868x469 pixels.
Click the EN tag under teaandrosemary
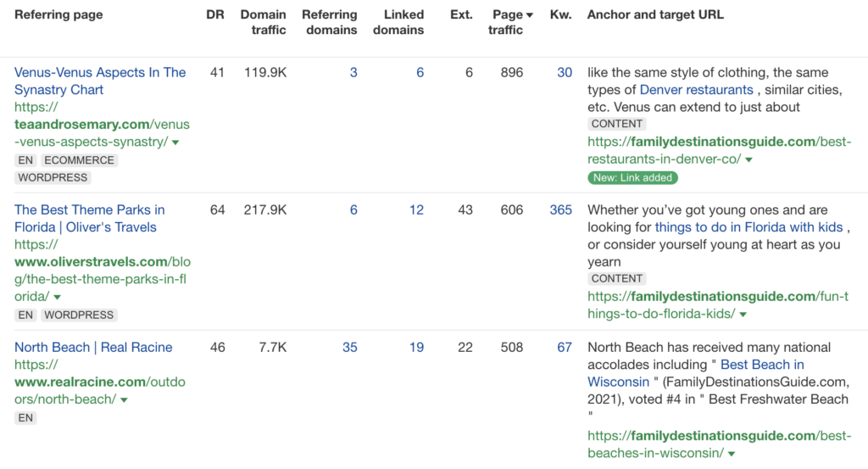pos(25,160)
